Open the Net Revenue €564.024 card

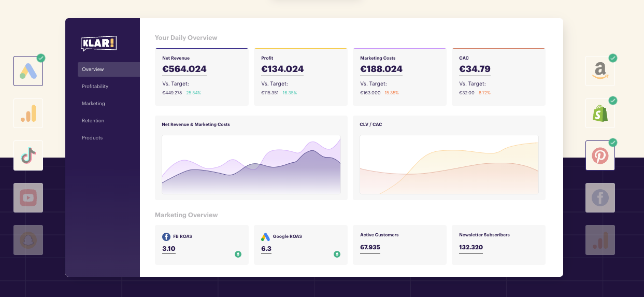click(x=202, y=77)
